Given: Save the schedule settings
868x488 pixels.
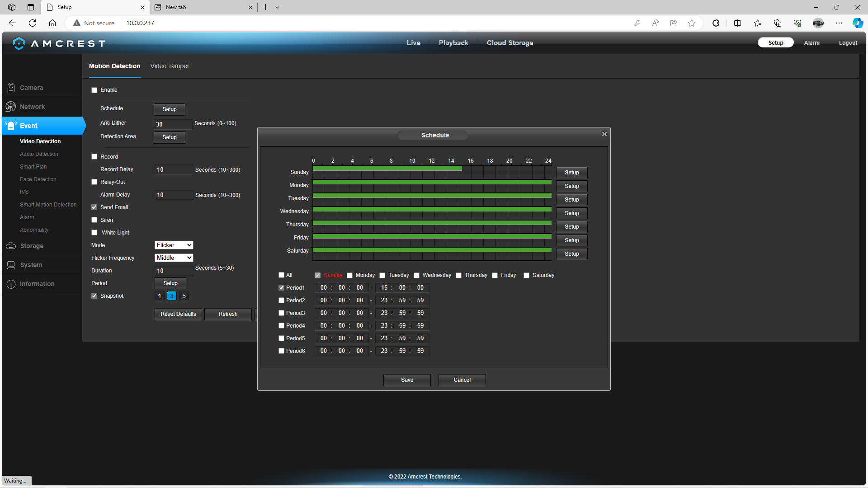Looking at the screenshot, I should [x=407, y=380].
